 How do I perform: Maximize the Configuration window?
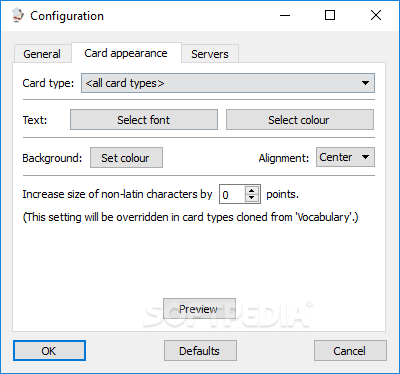[330, 15]
